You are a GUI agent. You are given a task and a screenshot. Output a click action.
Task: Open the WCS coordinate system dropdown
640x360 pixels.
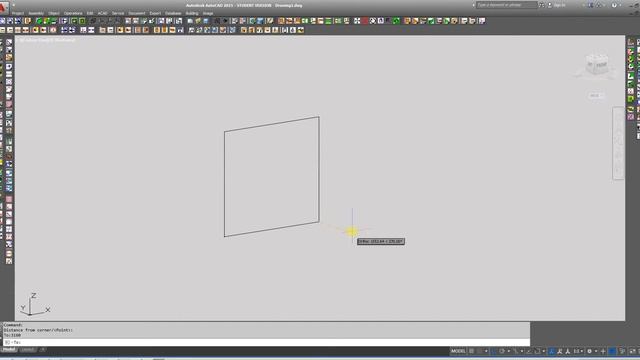click(x=596, y=96)
